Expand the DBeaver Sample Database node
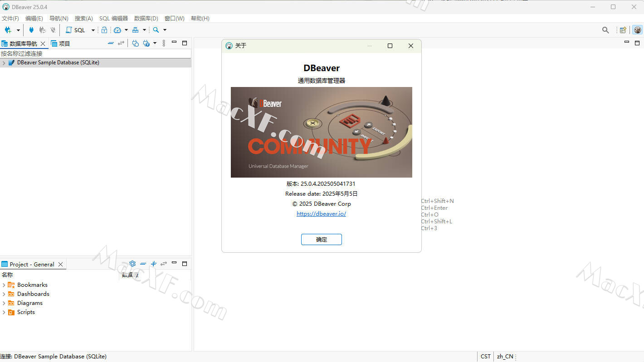Screen dimensions: 644x362 pyautogui.click(x=4, y=63)
